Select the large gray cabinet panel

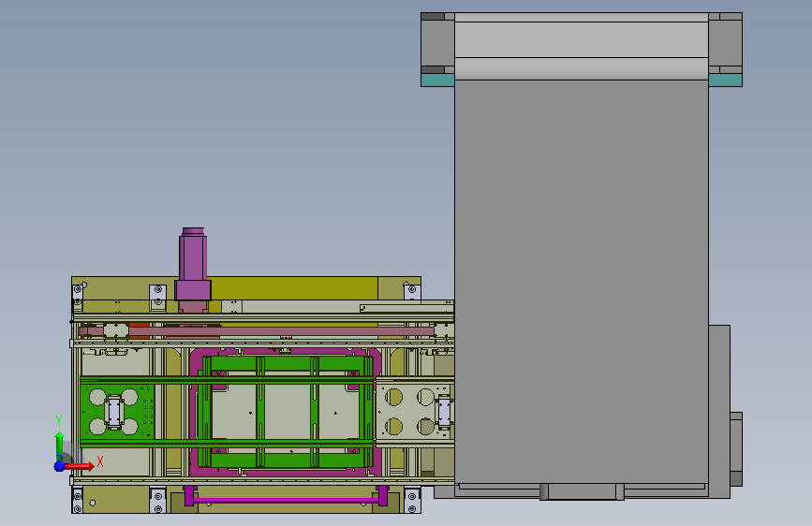581,281
